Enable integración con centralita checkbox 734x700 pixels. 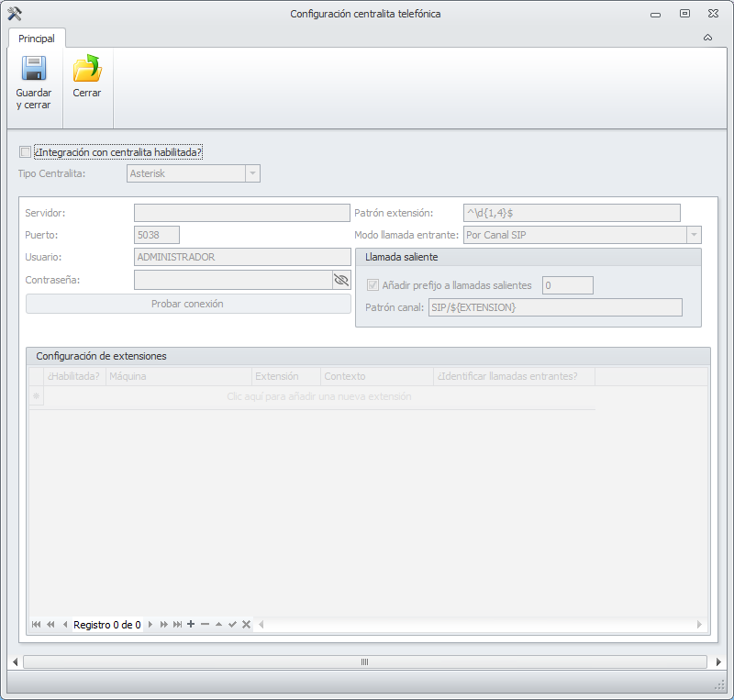(x=26, y=152)
